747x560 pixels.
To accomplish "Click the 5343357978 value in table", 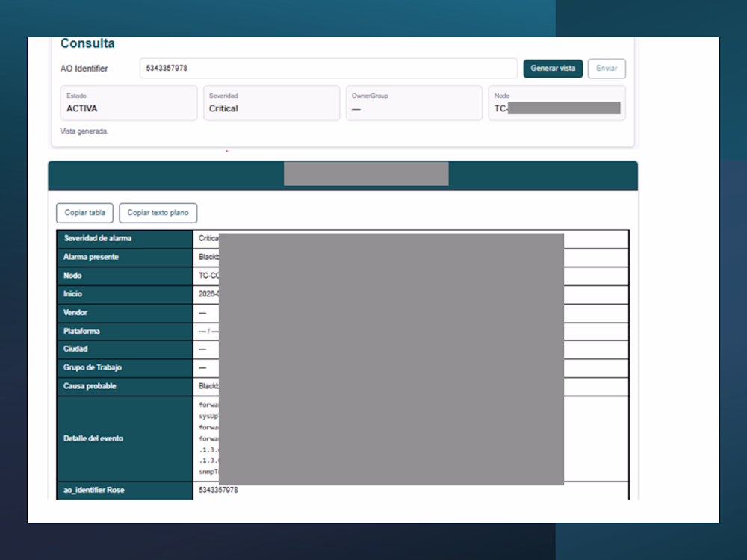I will pyautogui.click(x=218, y=490).
